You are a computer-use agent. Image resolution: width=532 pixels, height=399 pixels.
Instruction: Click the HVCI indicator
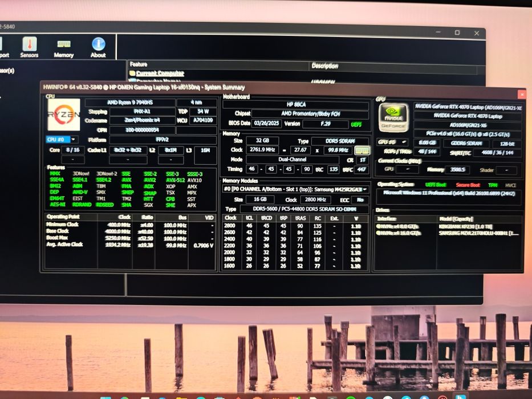510,185
